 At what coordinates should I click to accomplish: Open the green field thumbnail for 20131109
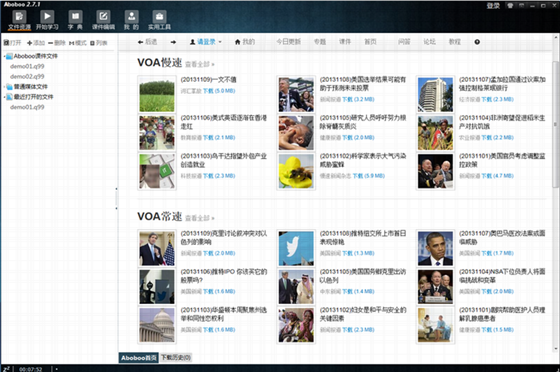pos(157,95)
